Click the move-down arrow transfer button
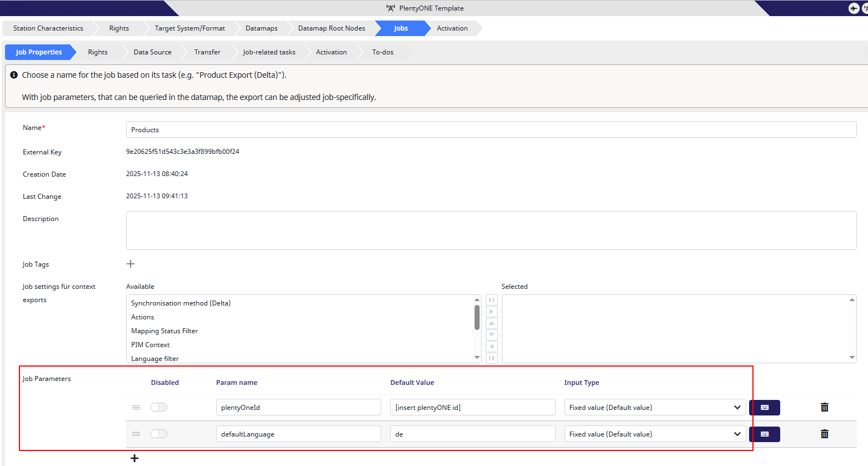868x466 pixels. pos(491,335)
